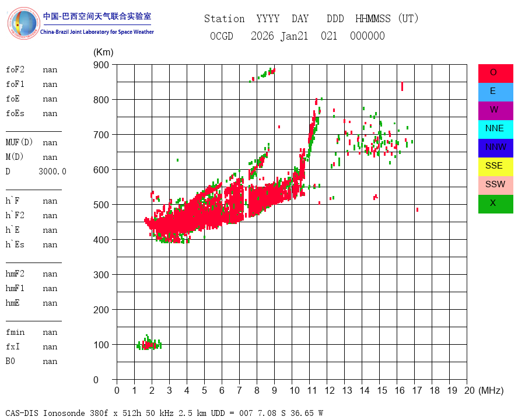Click the 500 height axis tick label
This screenshot has height=420, width=525.
(101, 205)
